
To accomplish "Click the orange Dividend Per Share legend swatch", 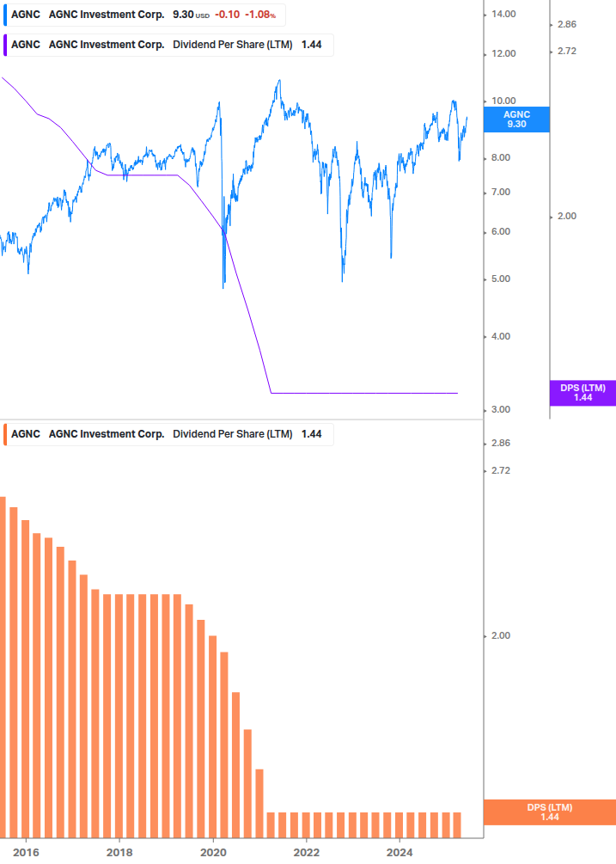I will click(x=5, y=434).
